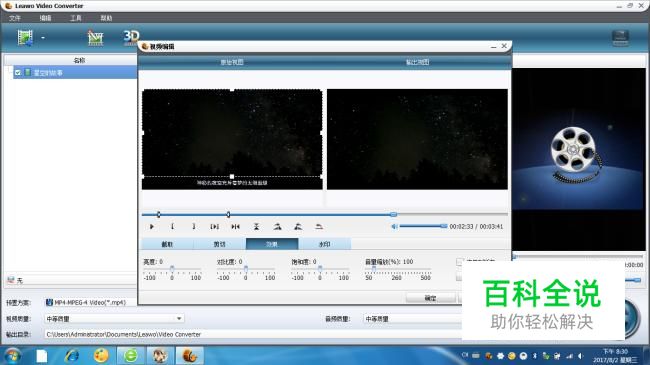Select the 效果 effect tab
This screenshot has width=650, height=365.
[x=272, y=244]
